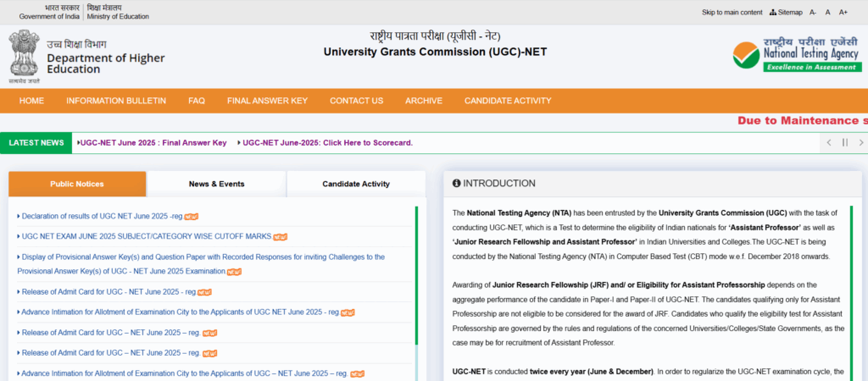Reset font size with normal A button
Viewport: 868px width, 381px height.
tap(827, 13)
